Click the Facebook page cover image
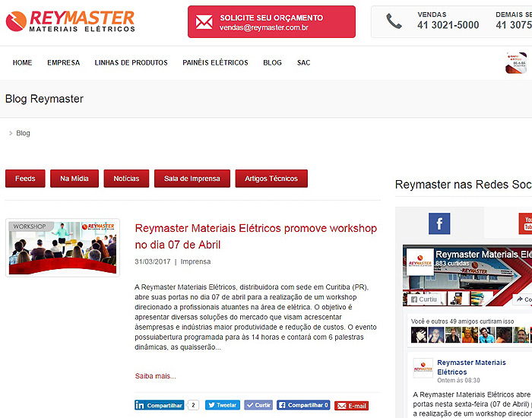This screenshot has width=532, height=418. [x=467, y=275]
